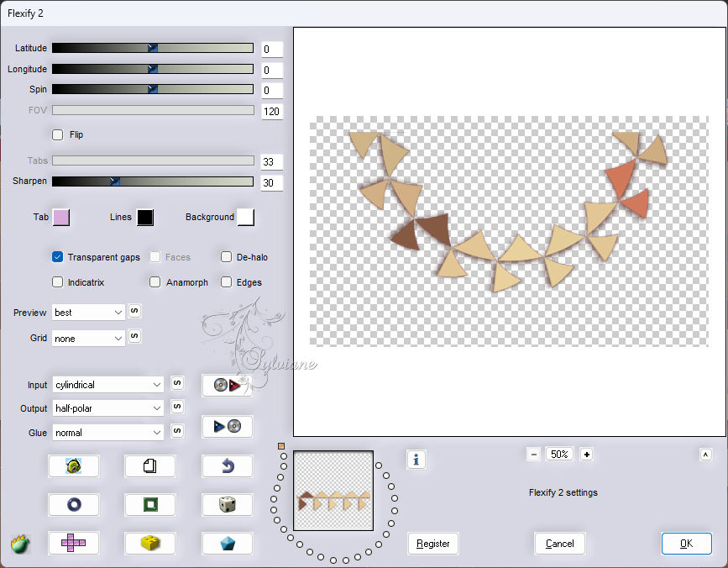The height and width of the screenshot is (568, 728).
Task: Click the S button next to Glue
Action: point(177,430)
